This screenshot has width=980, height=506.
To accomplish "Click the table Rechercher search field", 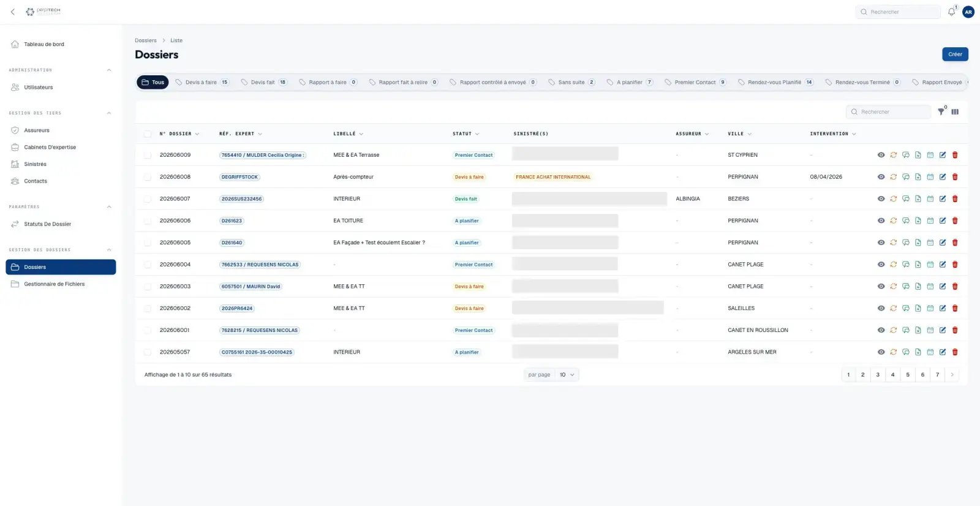I will [888, 111].
